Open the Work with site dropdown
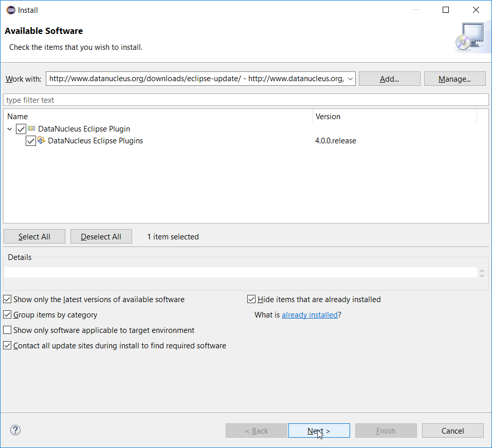The image size is (492, 448). [x=350, y=79]
